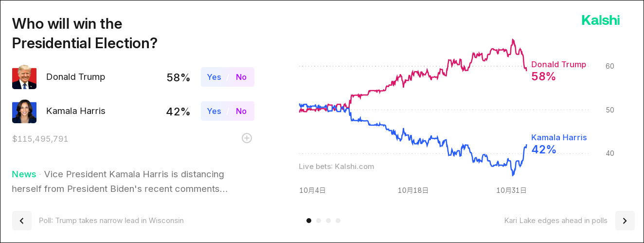
Task: Go to next slide with right chevron
Action: pyautogui.click(x=625, y=221)
